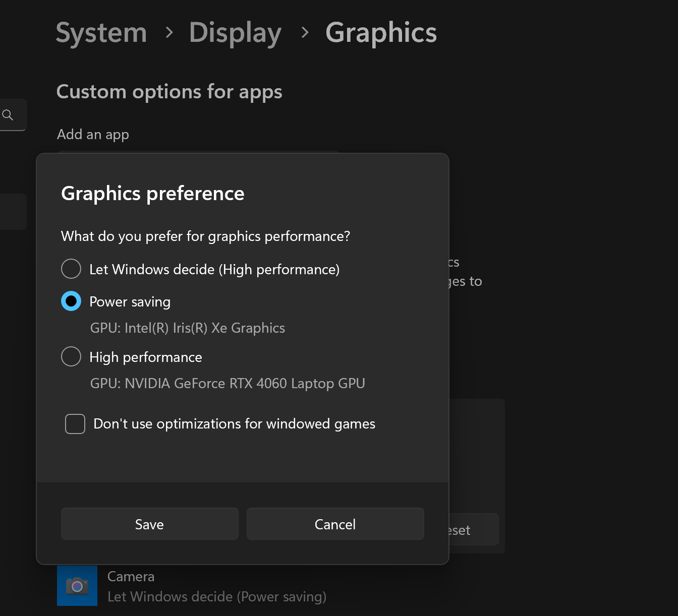Click the search magnifier icon
The width and height of the screenshot is (678, 616).
click(8, 115)
